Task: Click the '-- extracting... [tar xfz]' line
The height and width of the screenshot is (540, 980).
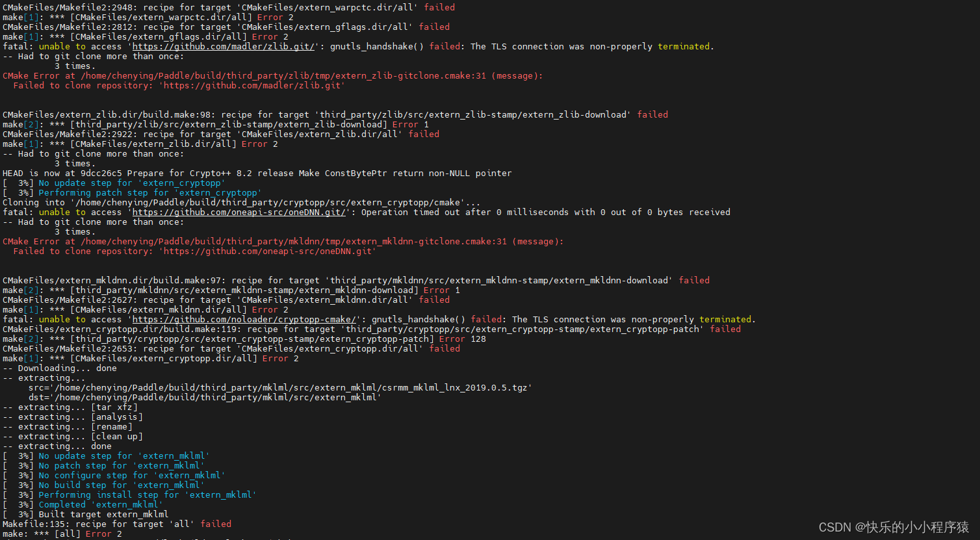Action: [70, 407]
